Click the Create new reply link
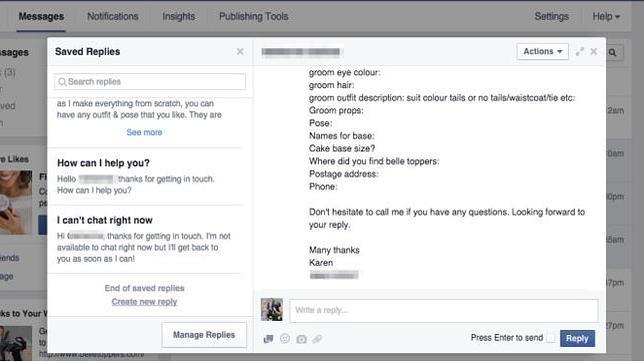The image size is (644, 362). (x=145, y=302)
